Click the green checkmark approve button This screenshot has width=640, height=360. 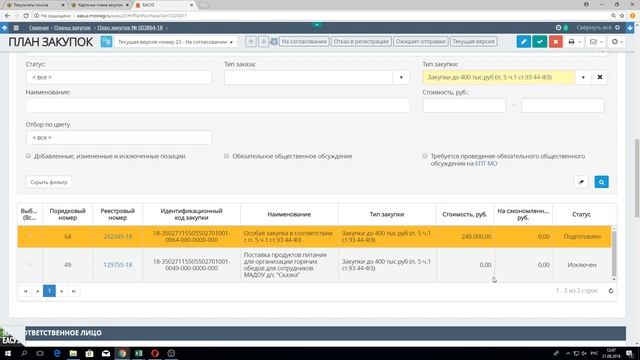(540, 42)
